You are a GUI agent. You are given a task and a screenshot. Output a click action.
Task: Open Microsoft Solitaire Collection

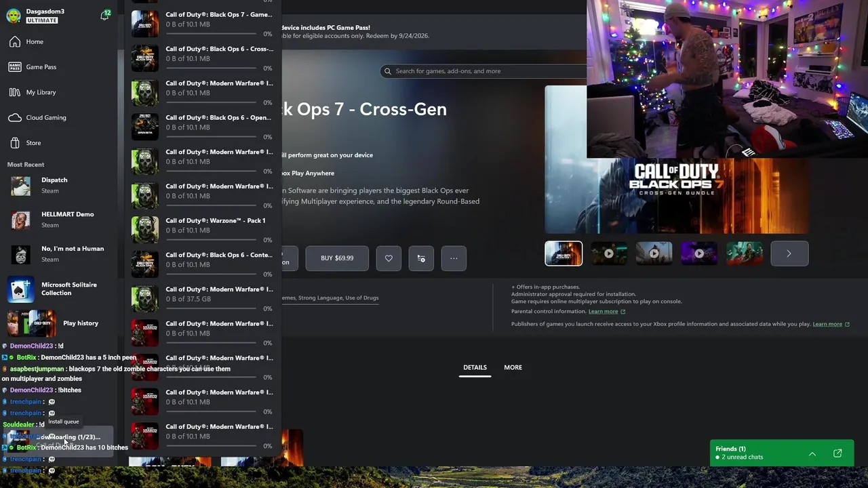pos(59,289)
